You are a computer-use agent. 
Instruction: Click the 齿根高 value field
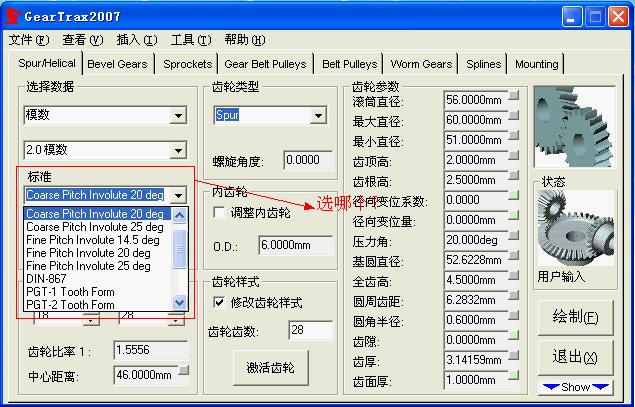(476, 180)
